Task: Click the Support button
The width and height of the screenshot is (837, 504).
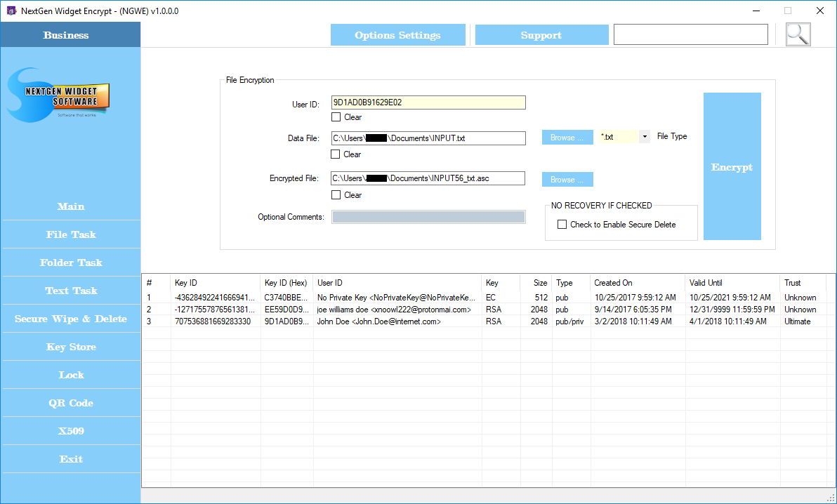Action: (x=541, y=34)
